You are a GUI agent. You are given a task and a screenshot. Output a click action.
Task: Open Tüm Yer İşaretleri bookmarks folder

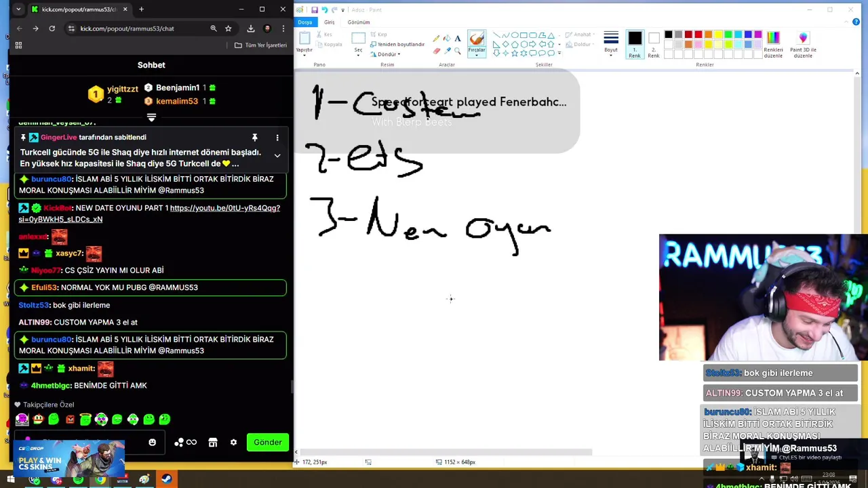pos(260,45)
